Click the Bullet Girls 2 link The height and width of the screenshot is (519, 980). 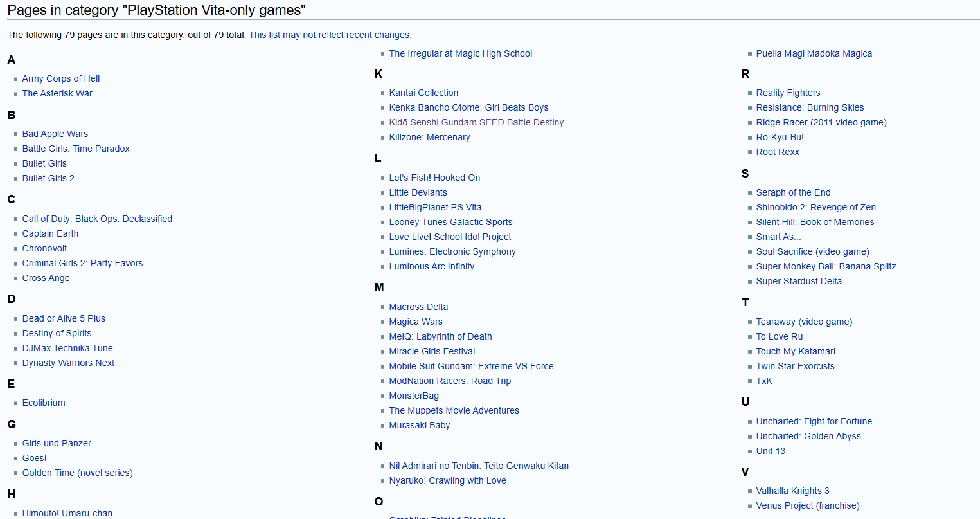(x=48, y=178)
